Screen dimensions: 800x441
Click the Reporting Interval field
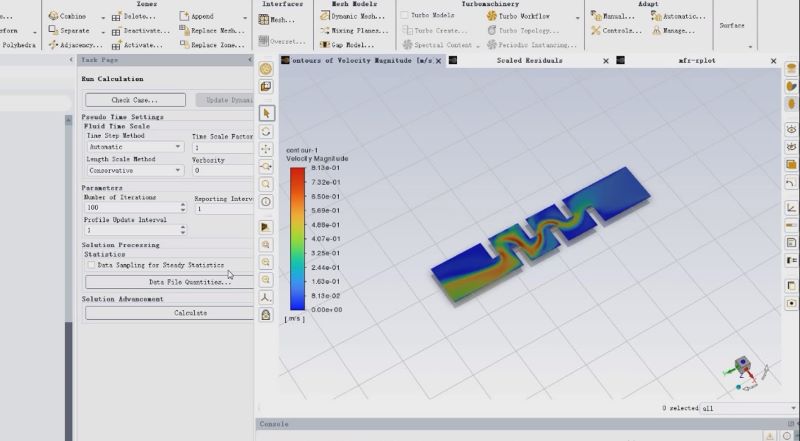pyautogui.click(x=224, y=209)
